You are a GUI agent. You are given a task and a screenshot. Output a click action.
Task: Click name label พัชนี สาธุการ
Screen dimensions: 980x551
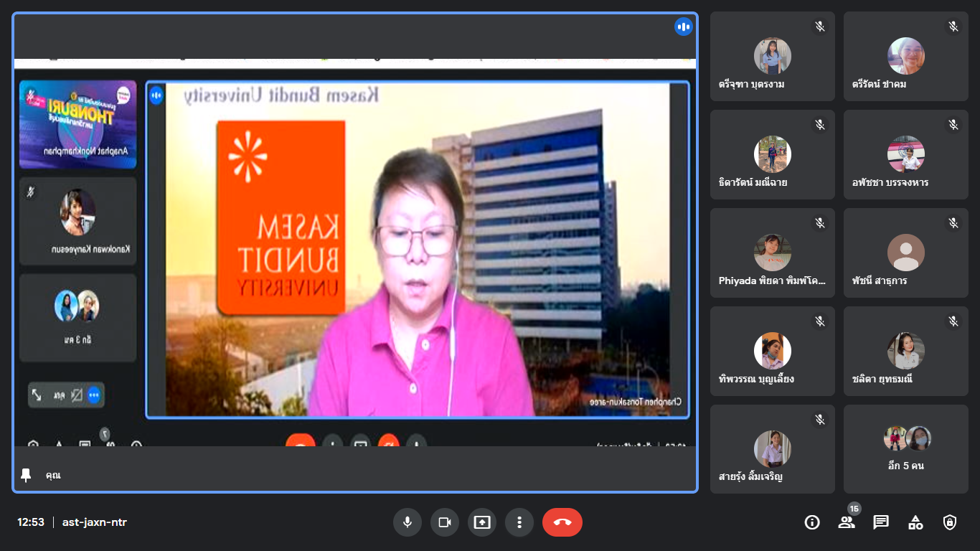point(880,281)
